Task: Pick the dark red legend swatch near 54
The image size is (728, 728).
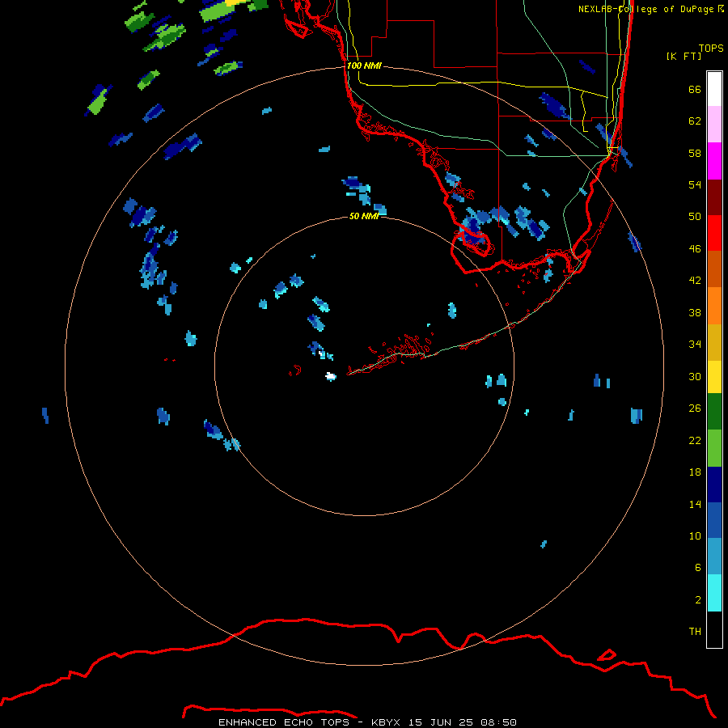Action: tap(714, 197)
